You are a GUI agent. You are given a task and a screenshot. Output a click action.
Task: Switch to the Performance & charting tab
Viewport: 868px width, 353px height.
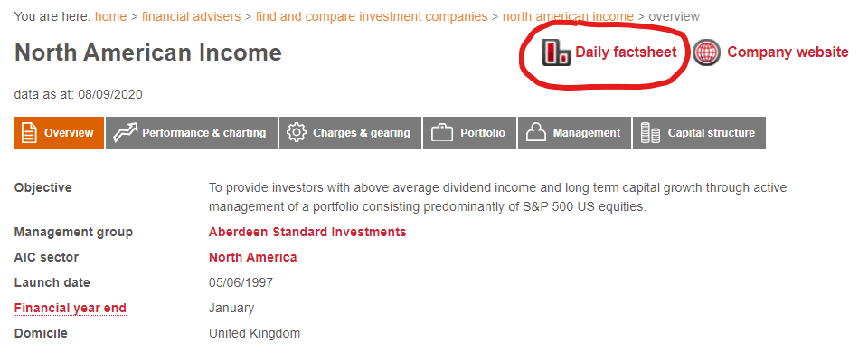(192, 133)
